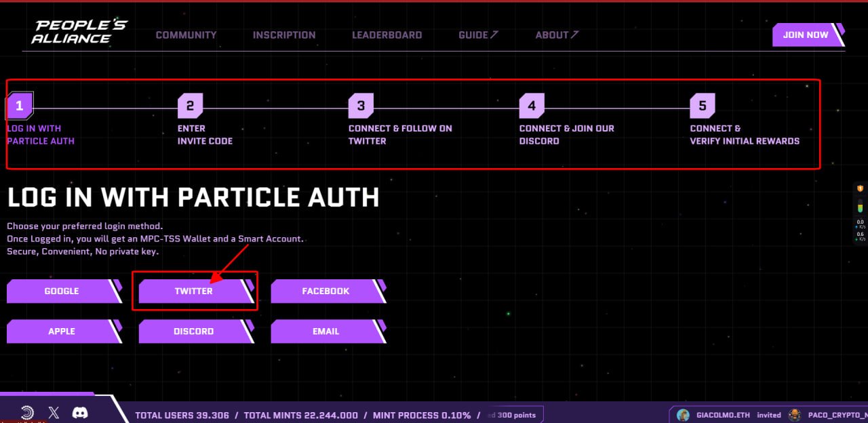Go to the Leaderboard page
This screenshot has width=868, height=423.
387,35
